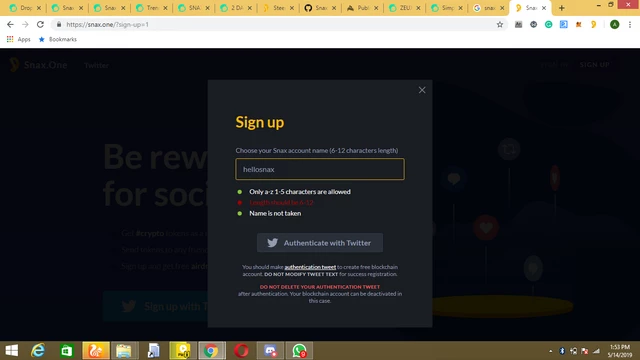
Task: Show hidden system tray icons
Action: coord(550,351)
